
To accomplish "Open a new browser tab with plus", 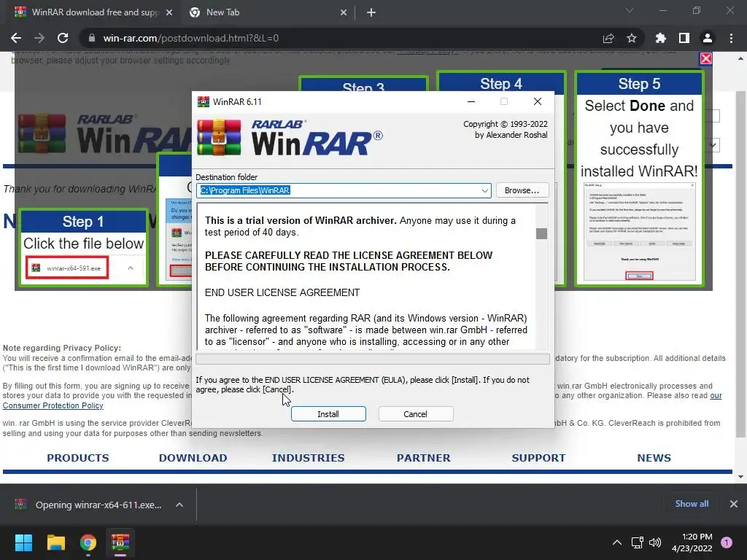I will click(371, 12).
